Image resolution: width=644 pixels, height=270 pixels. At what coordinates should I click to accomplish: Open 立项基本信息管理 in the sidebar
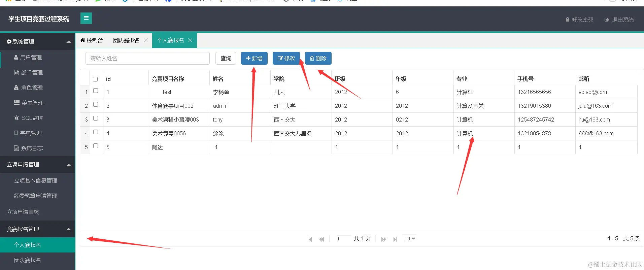[37, 181]
